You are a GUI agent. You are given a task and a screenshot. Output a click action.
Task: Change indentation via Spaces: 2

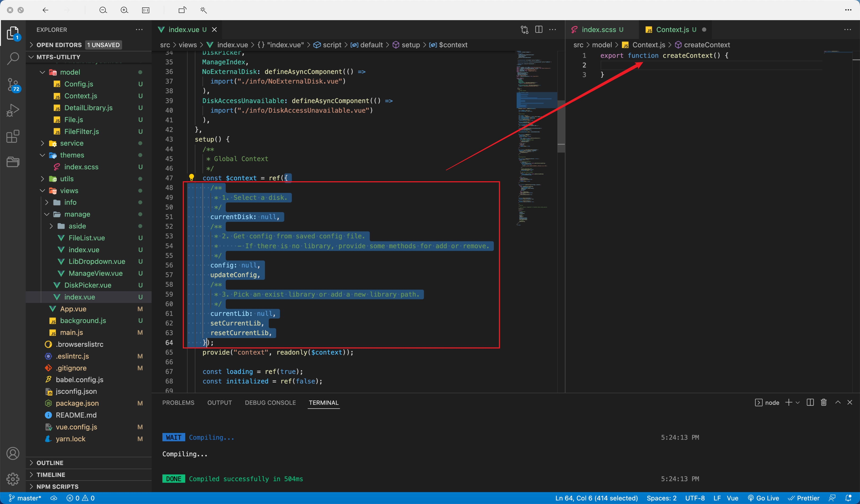coord(661,498)
